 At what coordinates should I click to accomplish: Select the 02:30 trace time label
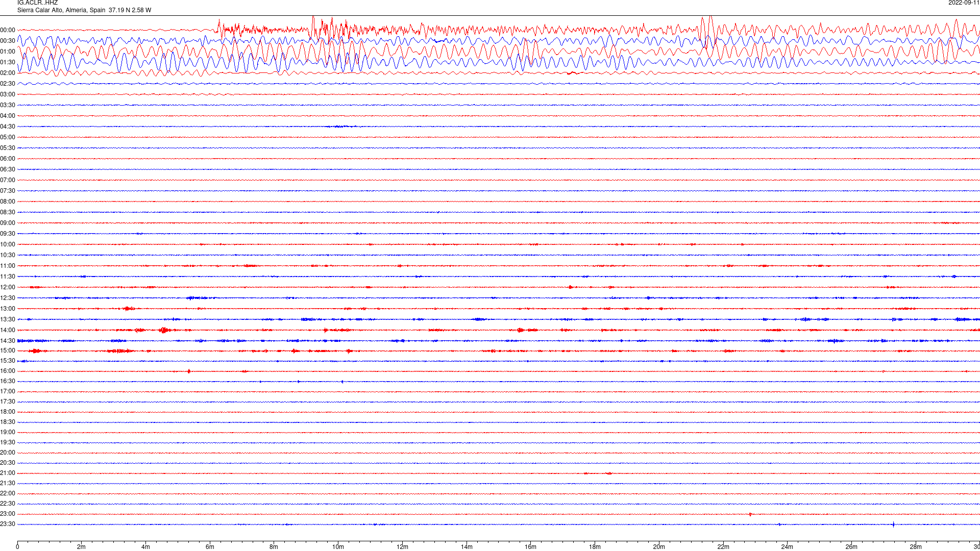8,84
